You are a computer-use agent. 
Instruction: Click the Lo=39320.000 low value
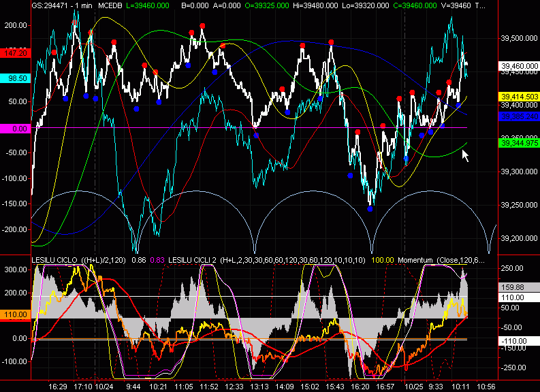point(366,5)
